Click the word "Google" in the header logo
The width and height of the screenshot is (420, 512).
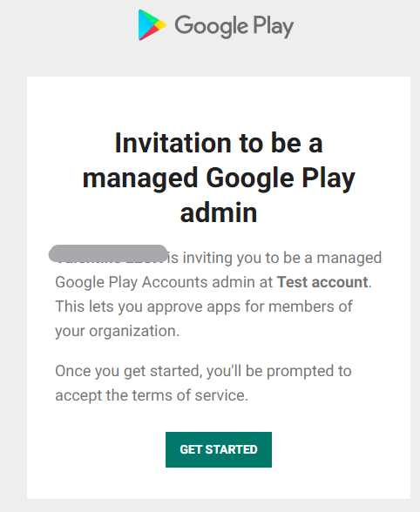212,26
